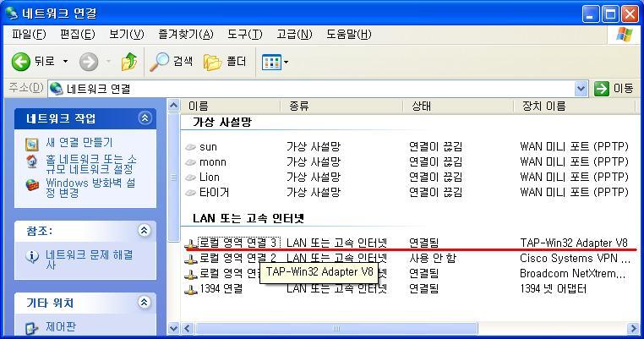Collapse the 기타 위치 panel section
Viewport: 644px width, 339px height.
click(x=145, y=303)
